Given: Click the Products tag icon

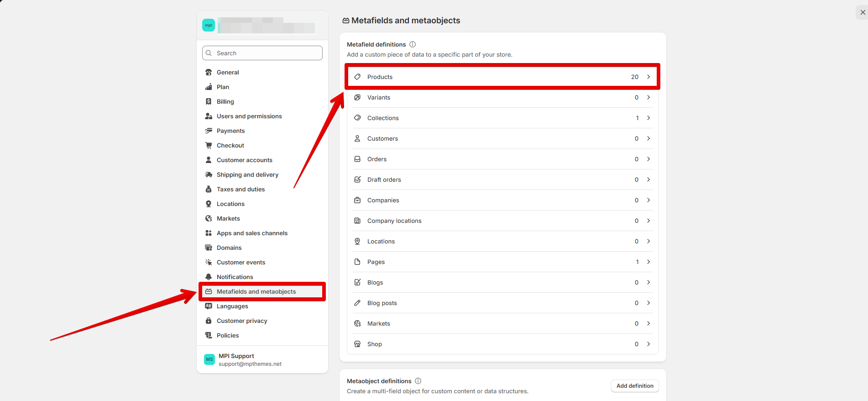Looking at the screenshot, I should (x=358, y=77).
